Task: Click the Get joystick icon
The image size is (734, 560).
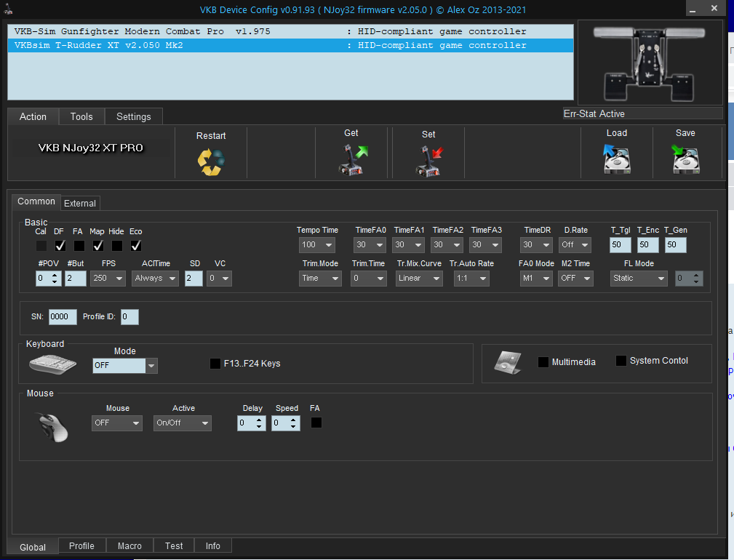Action: tap(353, 161)
